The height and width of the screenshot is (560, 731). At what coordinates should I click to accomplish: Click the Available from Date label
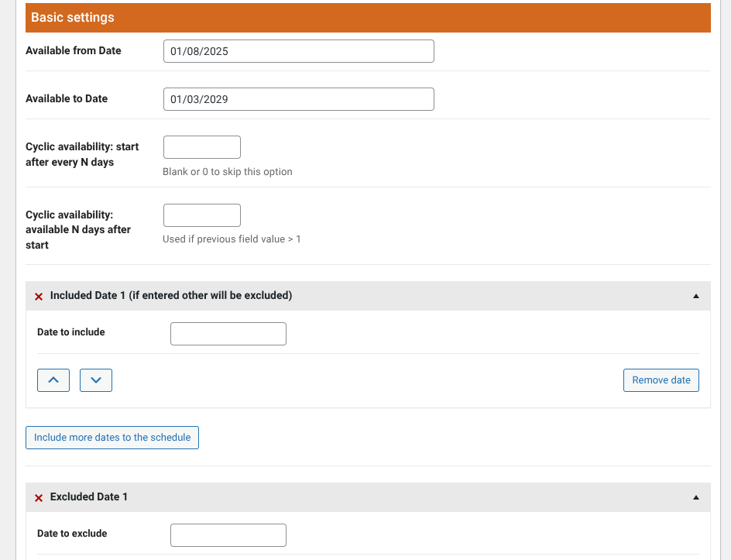coord(74,51)
